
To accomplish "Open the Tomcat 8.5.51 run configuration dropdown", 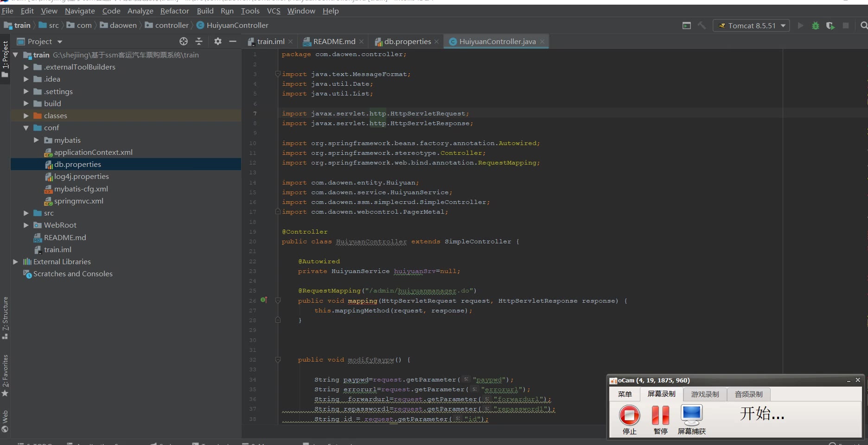I will point(751,26).
